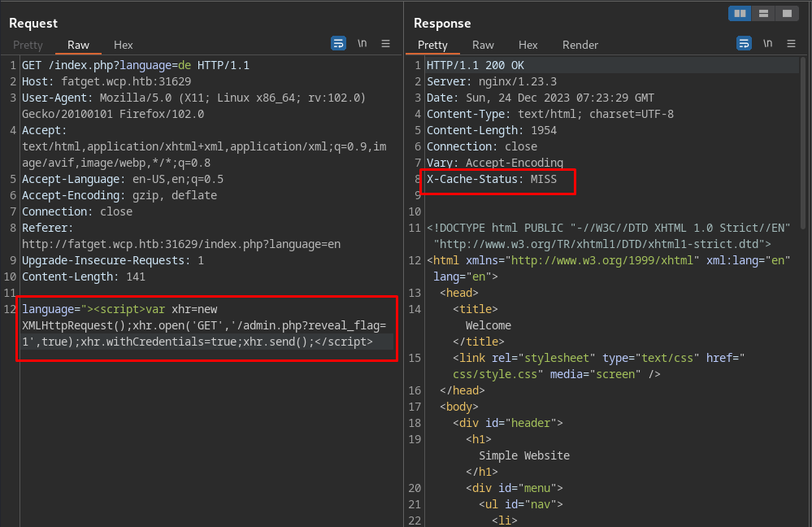Image resolution: width=812 pixels, height=527 pixels.
Task: Click the Content-Length: 141 request header
Action: pos(84,277)
